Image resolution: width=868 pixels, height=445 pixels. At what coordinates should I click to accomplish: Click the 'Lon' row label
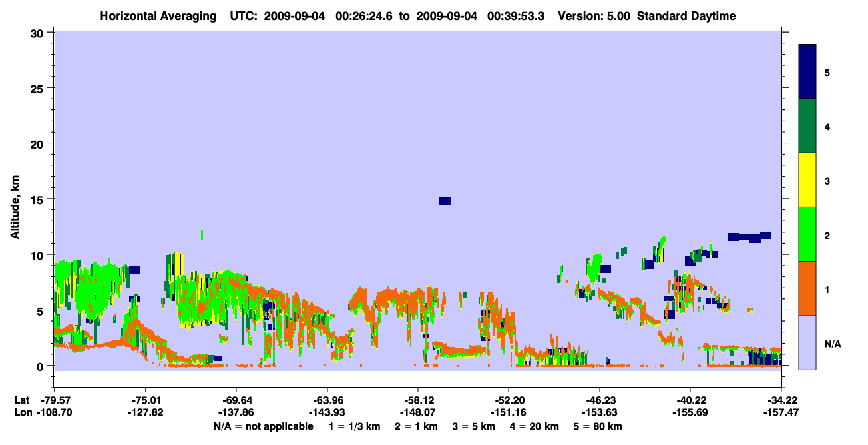click(x=22, y=412)
